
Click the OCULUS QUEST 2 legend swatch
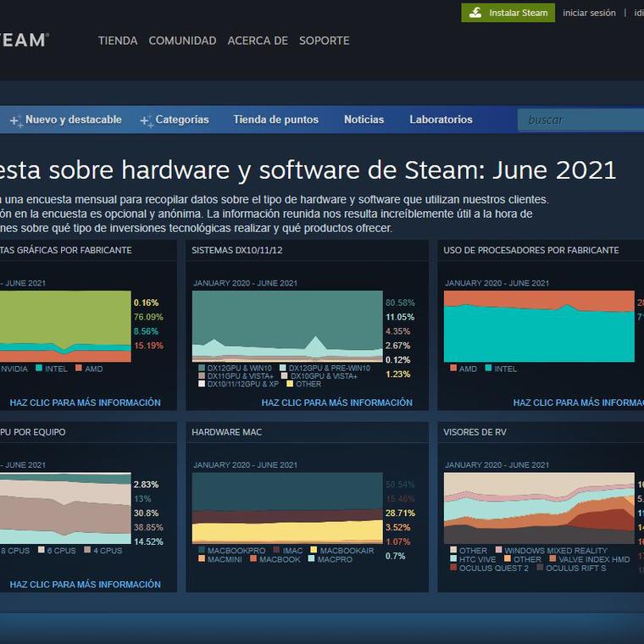[x=453, y=568]
